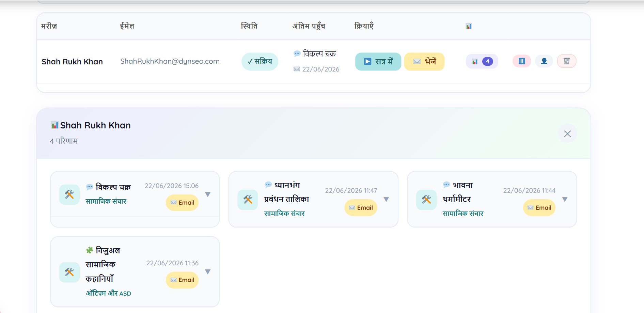The width and height of the screenshot is (644, 313).
Task: Click सामाजिक संचार under भावना थर्मामीटर
Action: tap(463, 214)
